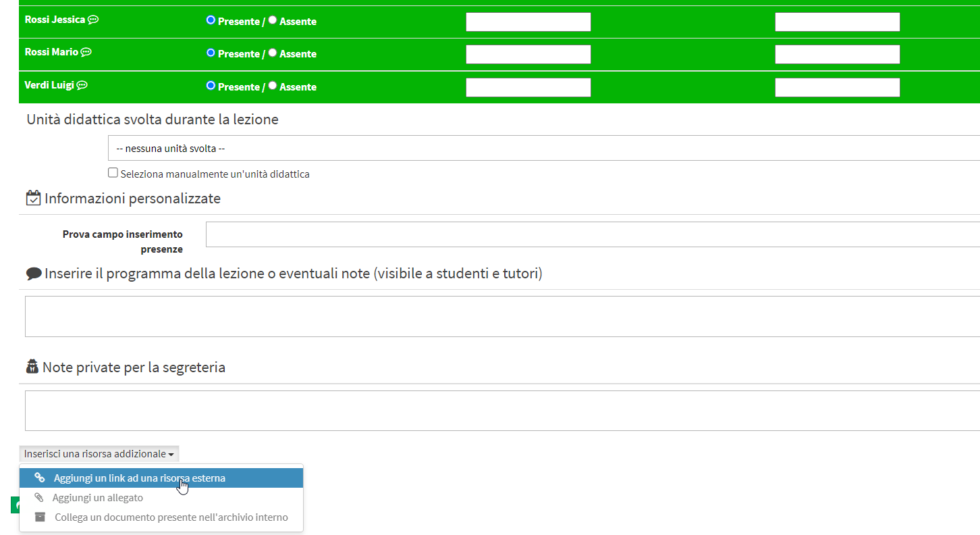The width and height of the screenshot is (980, 535).
Task: Click Rossi Mario's first empty field
Action: (528, 54)
